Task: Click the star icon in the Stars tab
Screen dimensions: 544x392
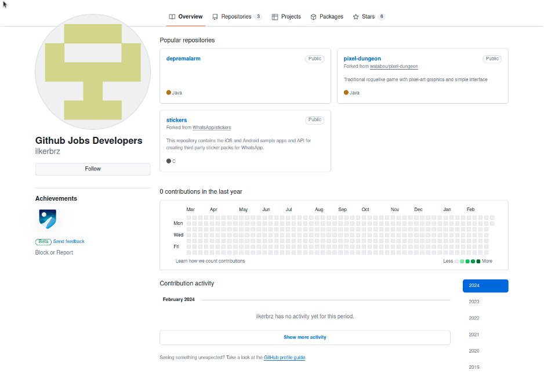Action: pyautogui.click(x=356, y=17)
